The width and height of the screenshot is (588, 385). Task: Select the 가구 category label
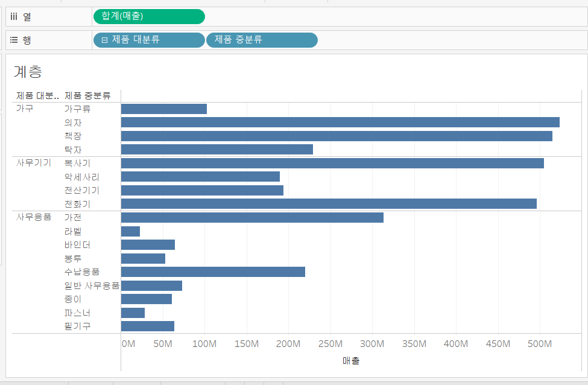[x=25, y=109]
